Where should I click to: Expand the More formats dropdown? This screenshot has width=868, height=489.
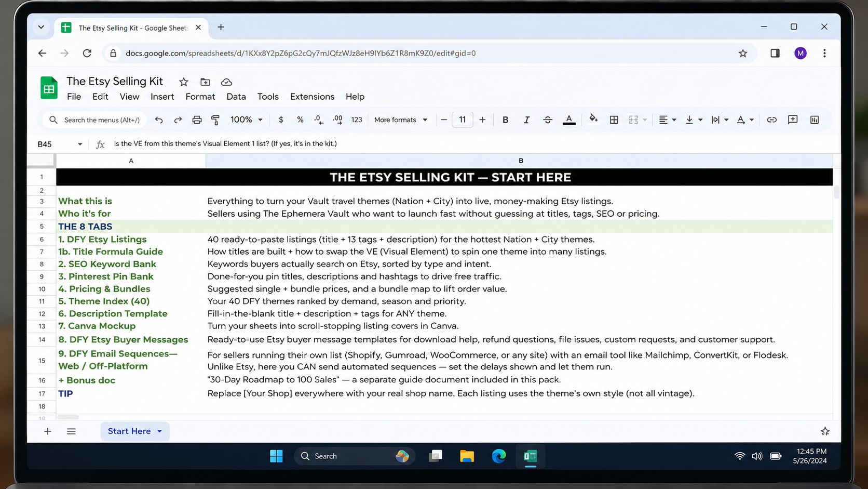click(x=401, y=120)
